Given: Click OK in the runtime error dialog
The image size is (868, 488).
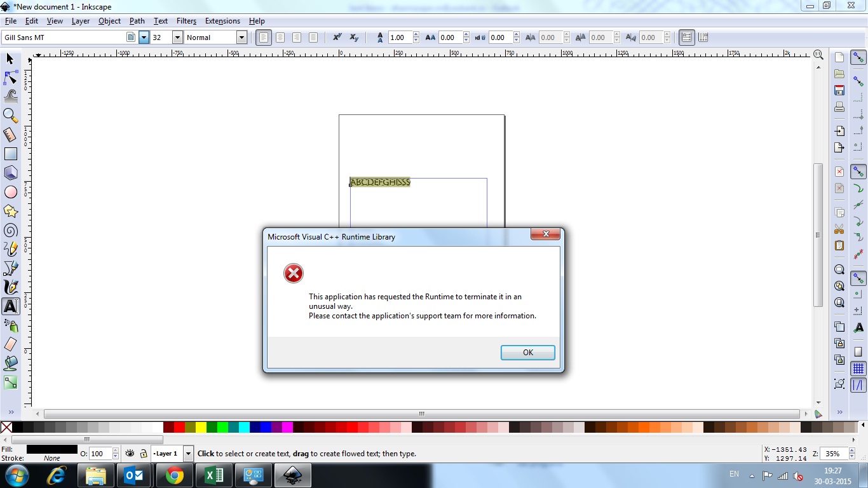Looking at the screenshot, I should [x=527, y=352].
